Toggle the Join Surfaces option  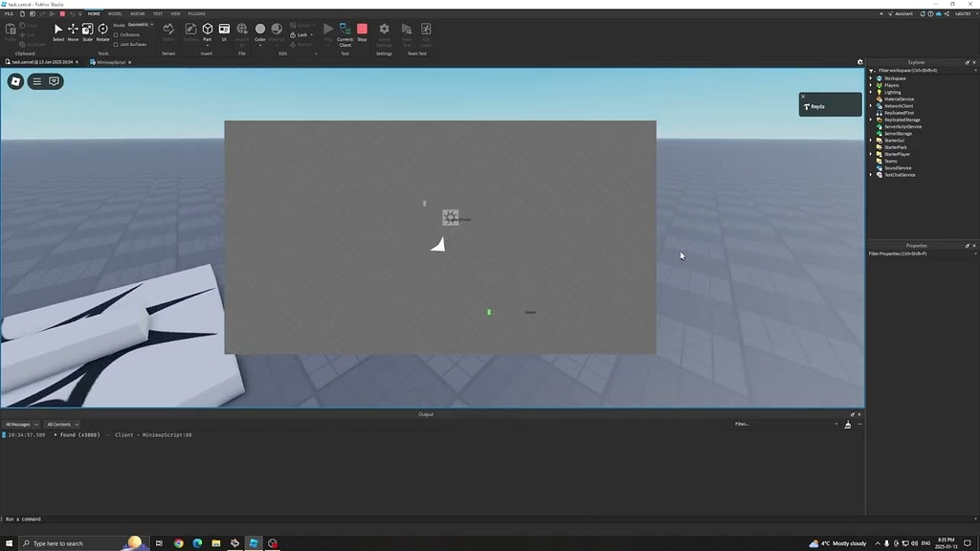point(116,45)
